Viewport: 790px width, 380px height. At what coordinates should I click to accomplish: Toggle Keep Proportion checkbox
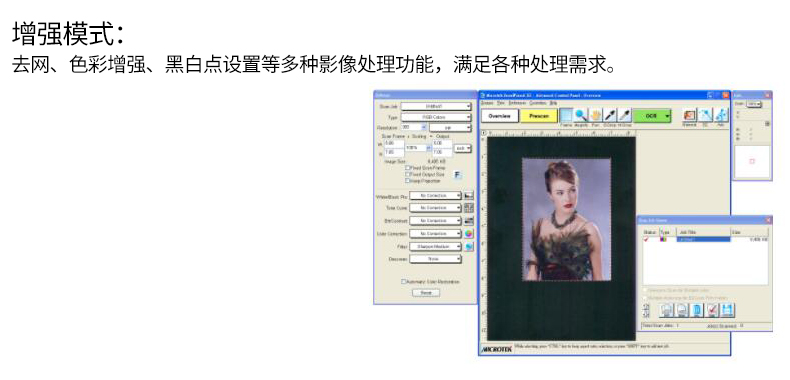(x=408, y=180)
